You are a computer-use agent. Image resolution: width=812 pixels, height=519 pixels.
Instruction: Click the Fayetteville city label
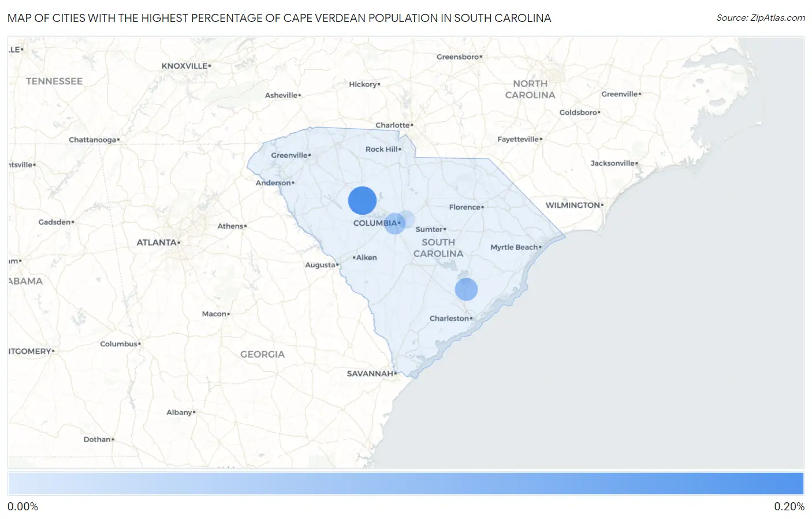(x=518, y=139)
